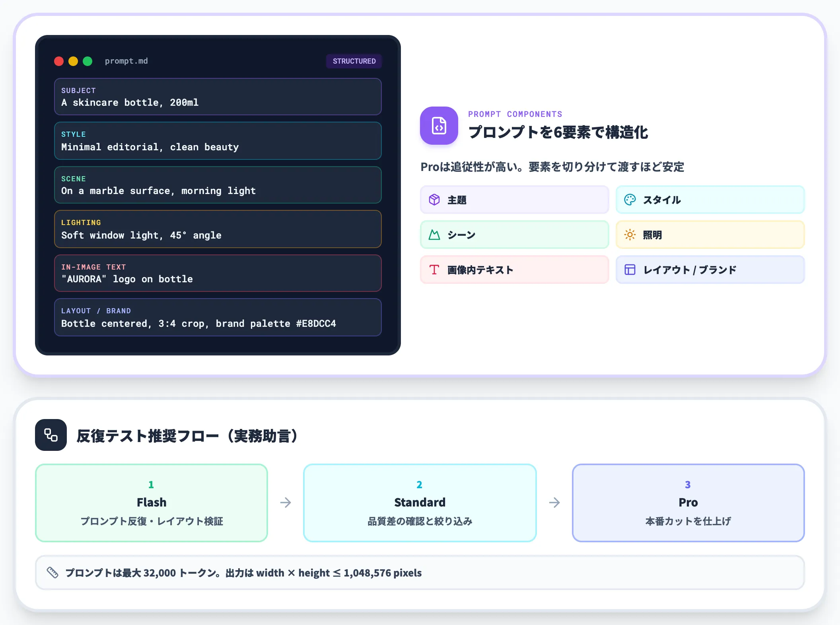This screenshot has height=625, width=840.
Task: Click the palette icon next to スタイル
Action: pyautogui.click(x=630, y=200)
